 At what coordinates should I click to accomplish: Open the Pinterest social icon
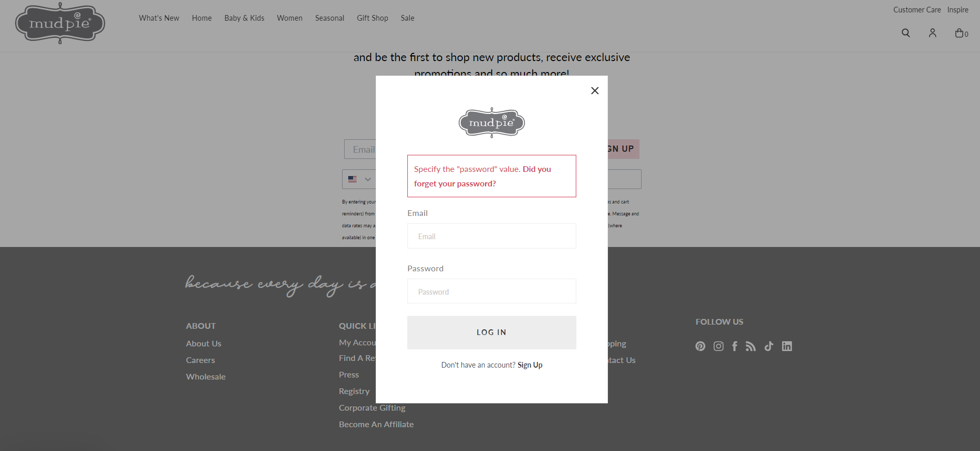[x=700, y=346]
